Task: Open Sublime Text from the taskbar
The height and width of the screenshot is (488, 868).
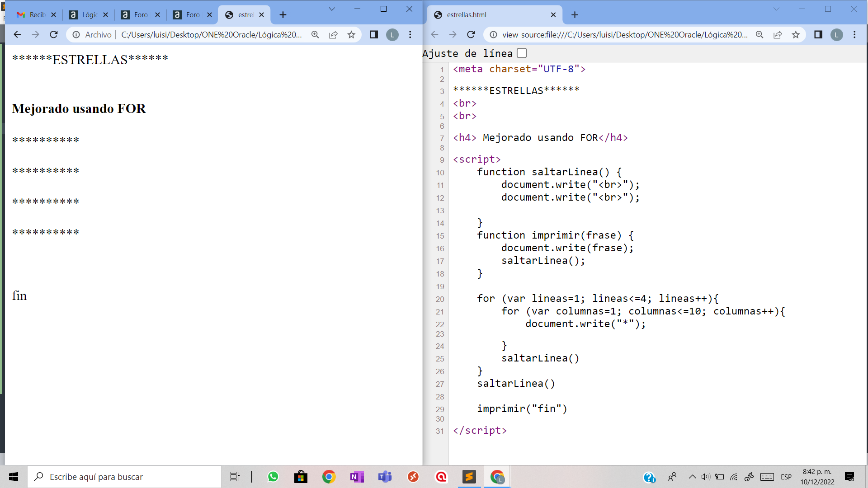Action: pos(469,477)
